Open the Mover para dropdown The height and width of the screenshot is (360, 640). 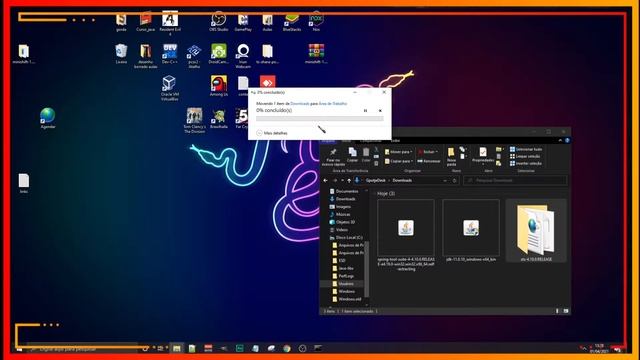[398, 152]
